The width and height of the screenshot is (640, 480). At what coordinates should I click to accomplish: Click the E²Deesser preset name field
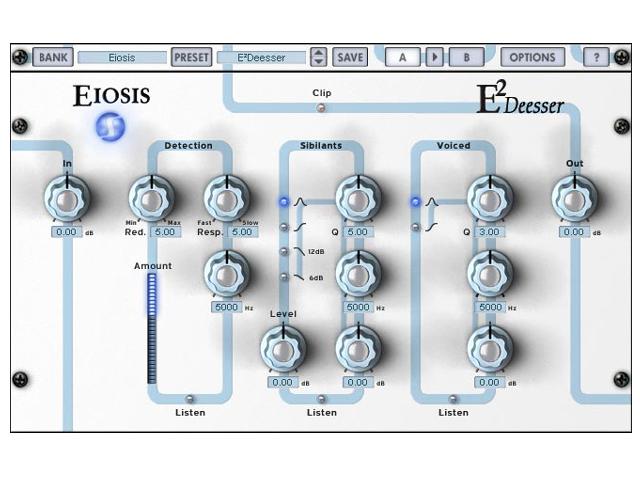pos(261,58)
